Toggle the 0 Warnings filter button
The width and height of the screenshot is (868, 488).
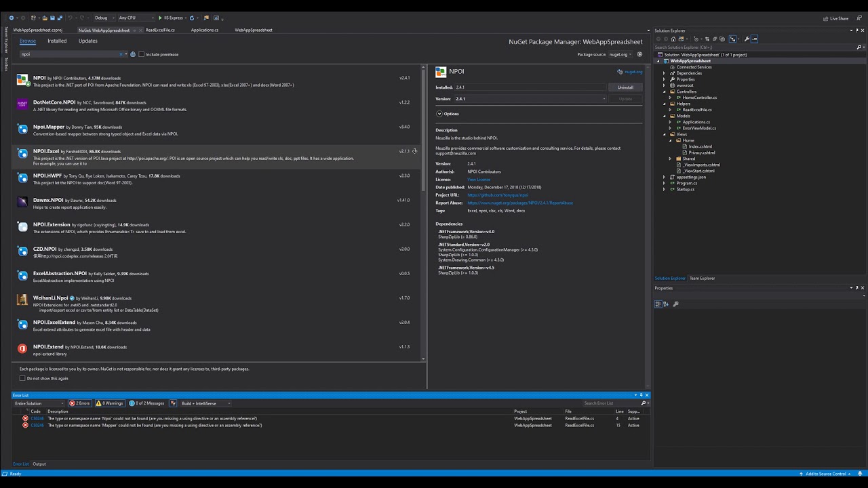[x=110, y=403]
